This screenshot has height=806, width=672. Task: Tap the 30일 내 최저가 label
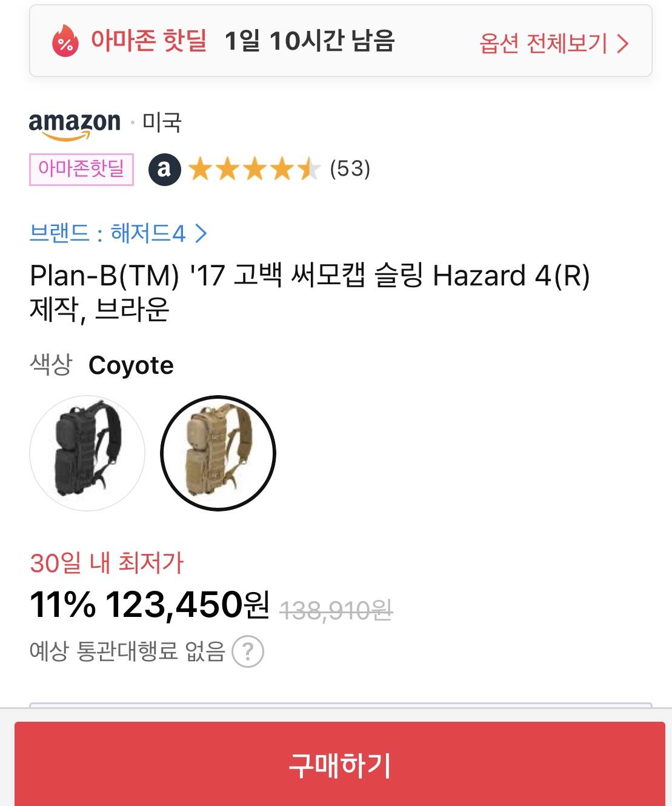click(x=107, y=563)
